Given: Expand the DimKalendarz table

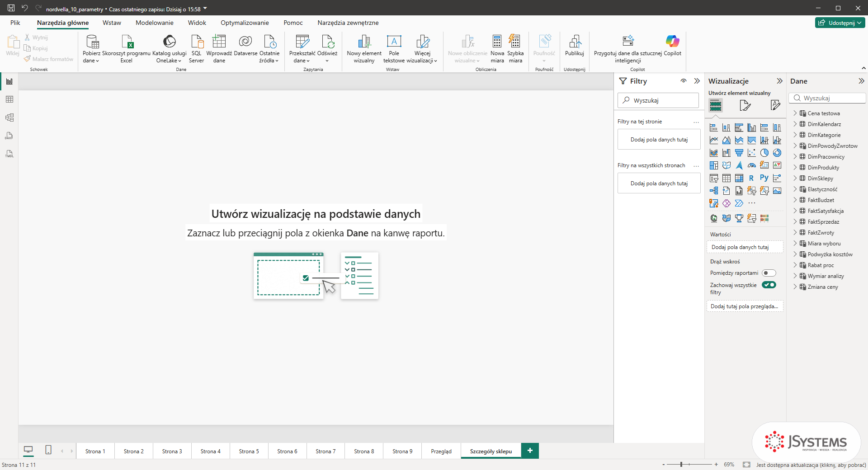Looking at the screenshot, I should pos(795,124).
